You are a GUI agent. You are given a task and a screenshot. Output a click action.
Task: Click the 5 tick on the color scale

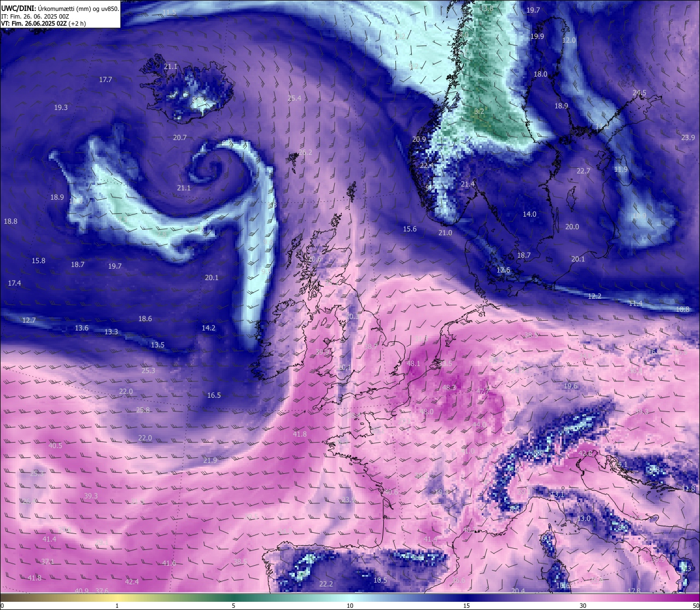tap(234, 606)
